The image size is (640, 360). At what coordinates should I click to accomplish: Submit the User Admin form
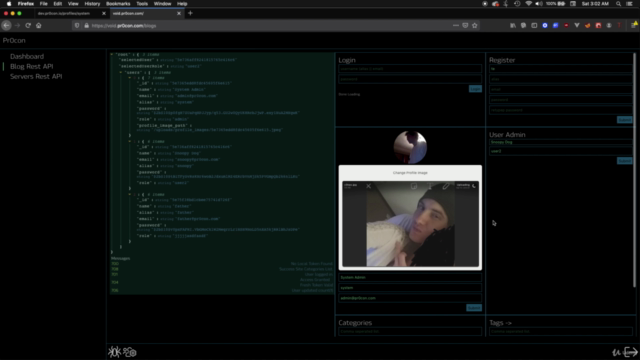[x=624, y=161]
